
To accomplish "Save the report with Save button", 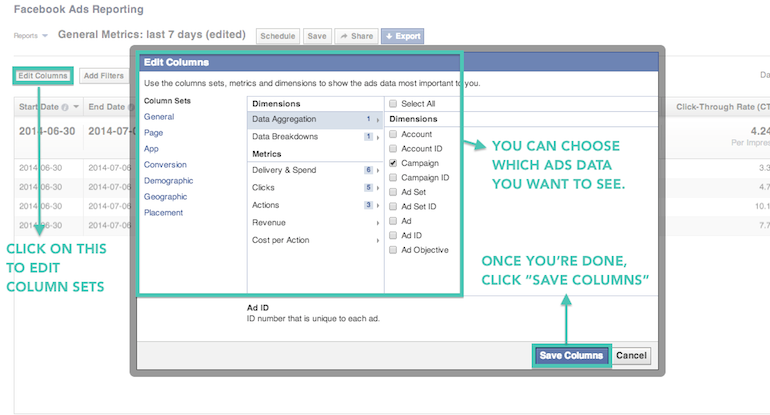I will point(317,36).
